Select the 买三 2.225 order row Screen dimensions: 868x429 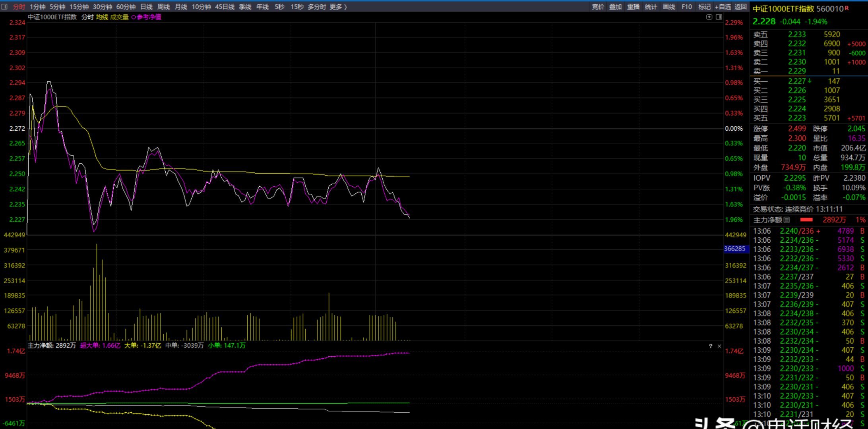809,99
